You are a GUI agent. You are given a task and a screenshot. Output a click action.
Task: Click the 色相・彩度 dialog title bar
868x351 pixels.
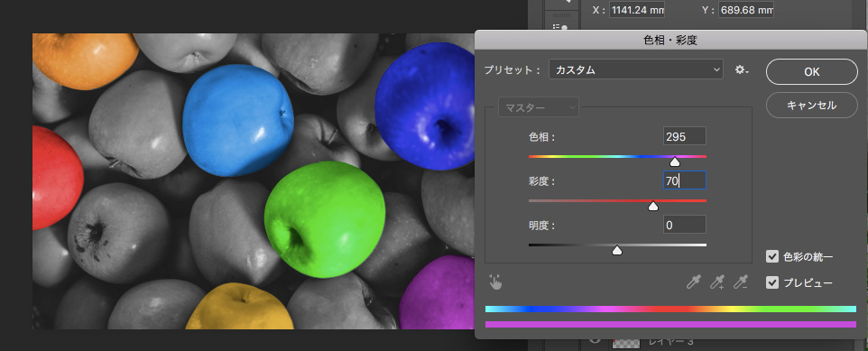click(x=670, y=40)
